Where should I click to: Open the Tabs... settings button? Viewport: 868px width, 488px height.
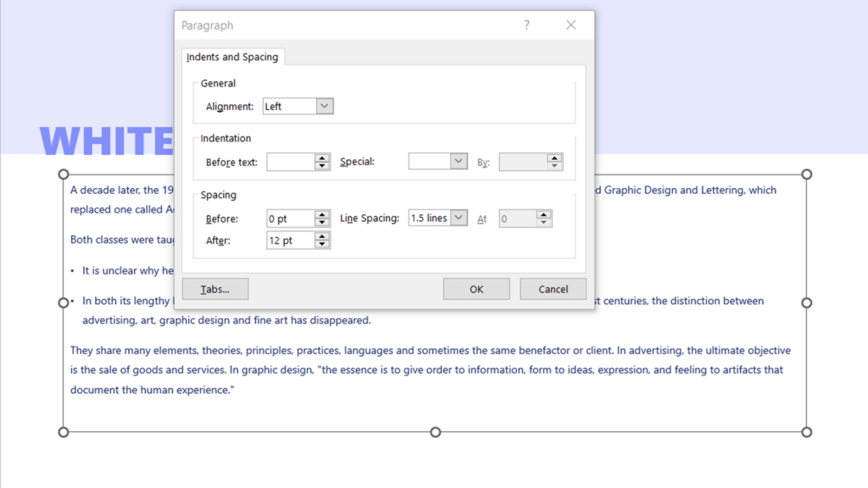point(216,289)
